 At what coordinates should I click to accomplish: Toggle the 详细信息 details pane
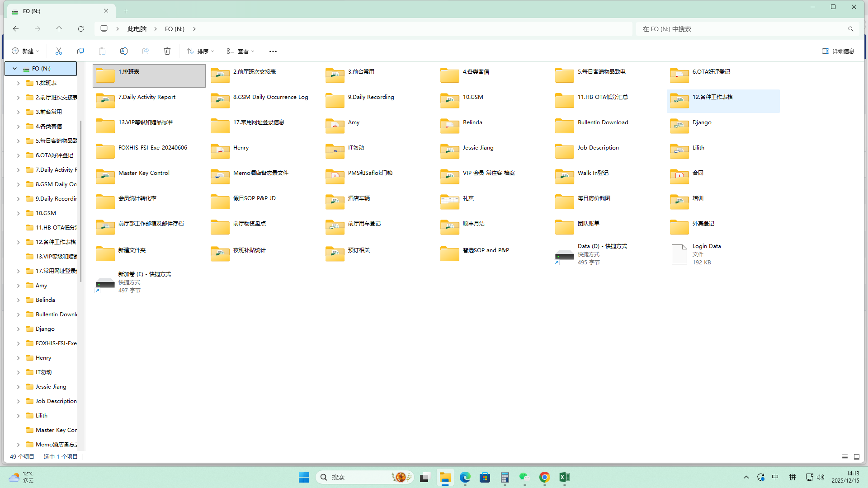[x=838, y=51]
